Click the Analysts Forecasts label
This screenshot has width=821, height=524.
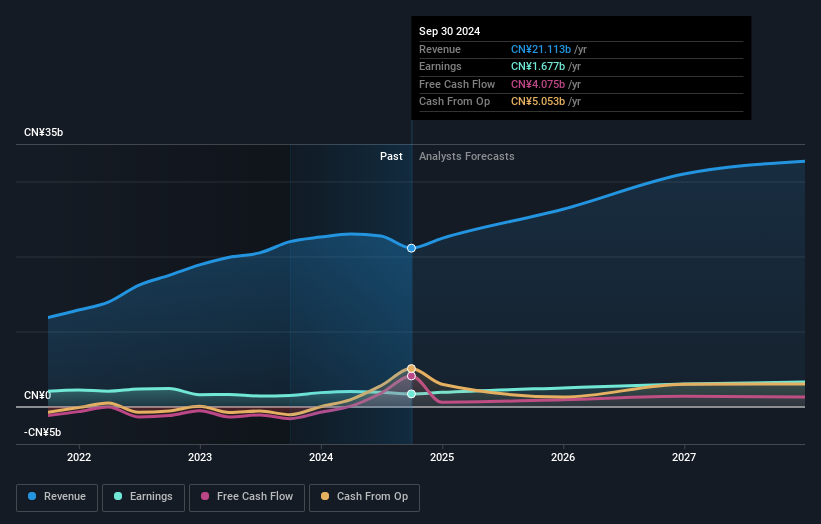[x=467, y=156]
